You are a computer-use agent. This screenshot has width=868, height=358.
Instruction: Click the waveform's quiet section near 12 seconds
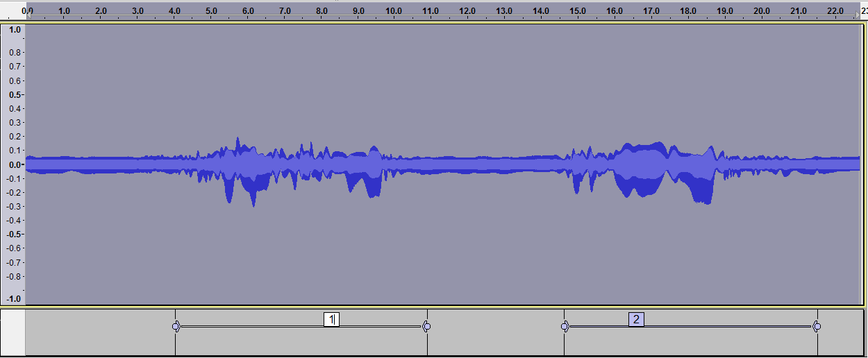click(x=467, y=164)
